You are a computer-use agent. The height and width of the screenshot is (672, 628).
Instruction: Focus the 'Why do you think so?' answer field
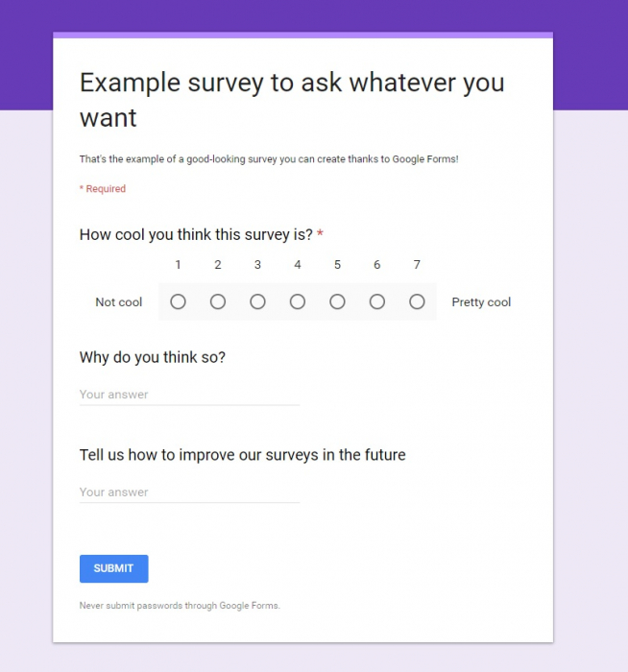point(189,395)
